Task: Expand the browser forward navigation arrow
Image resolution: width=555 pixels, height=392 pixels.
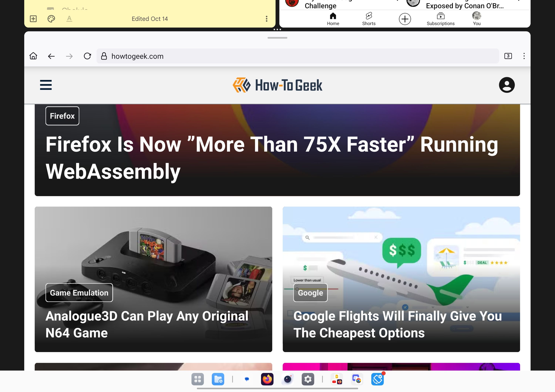Action: pos(69,56)
